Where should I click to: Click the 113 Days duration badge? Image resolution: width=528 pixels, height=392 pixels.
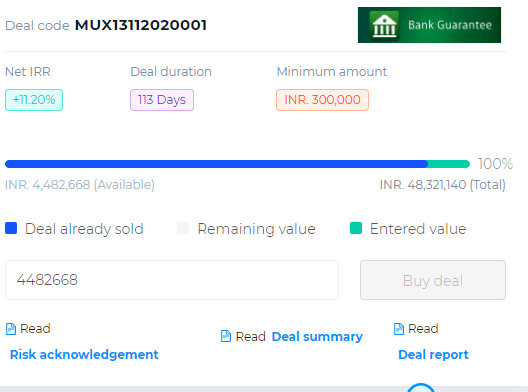click(x=162, y=100)
